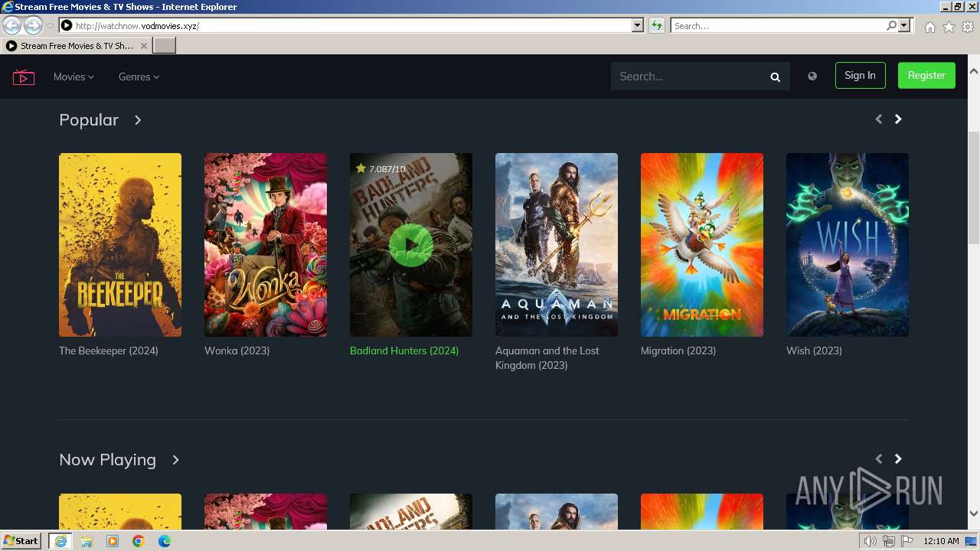980x551 pixels.
Task: Click the green Register button
Action: pyautogui.click(x=926, y=75)
